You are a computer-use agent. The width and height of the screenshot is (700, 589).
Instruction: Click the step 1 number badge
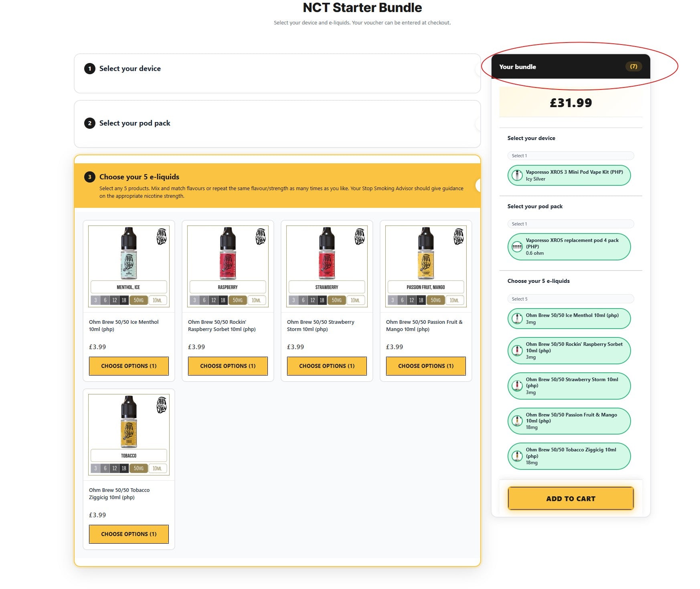click(x=89, y=69)
